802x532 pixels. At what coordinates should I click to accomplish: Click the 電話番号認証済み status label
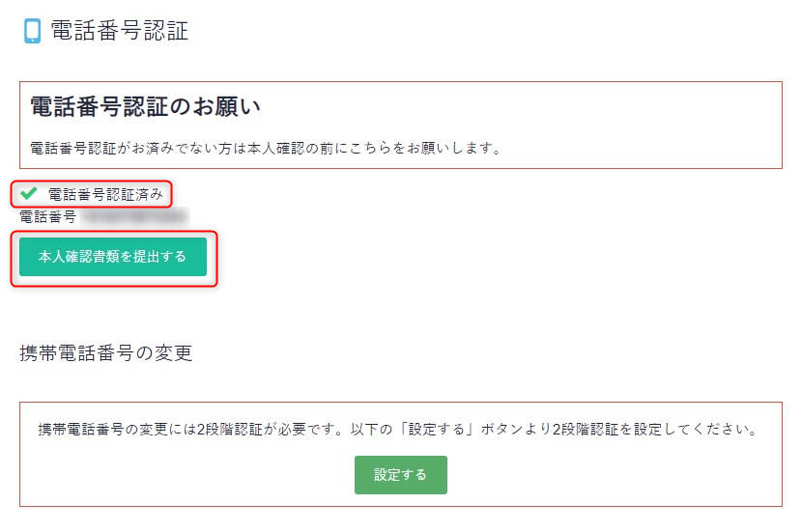coord(105,194)
